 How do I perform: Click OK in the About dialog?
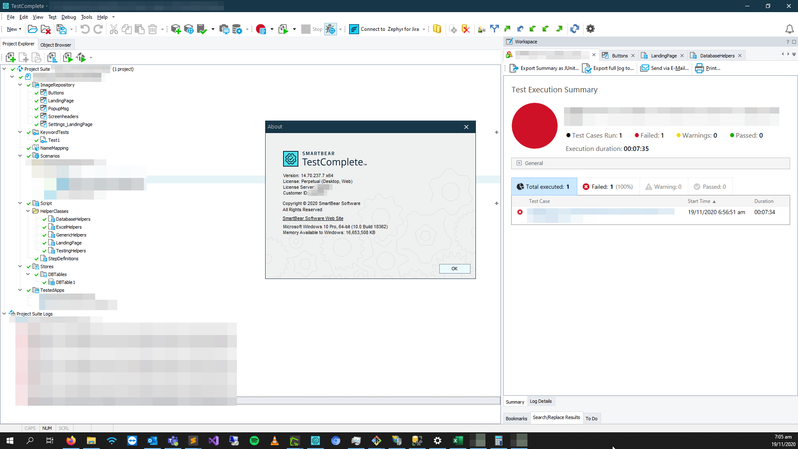[454, 268]
